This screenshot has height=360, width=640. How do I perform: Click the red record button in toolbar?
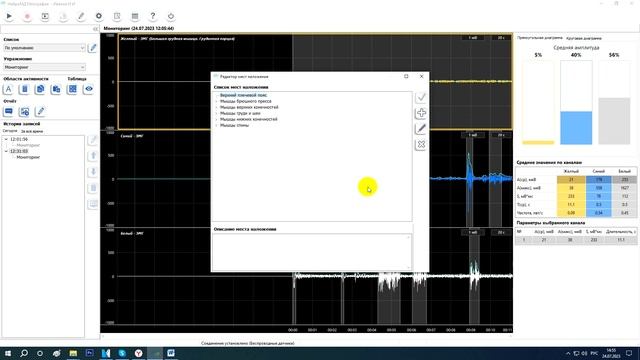(x=27, y=16)
